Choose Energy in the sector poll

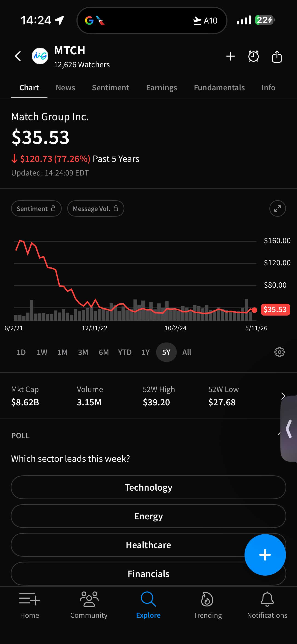148,516
